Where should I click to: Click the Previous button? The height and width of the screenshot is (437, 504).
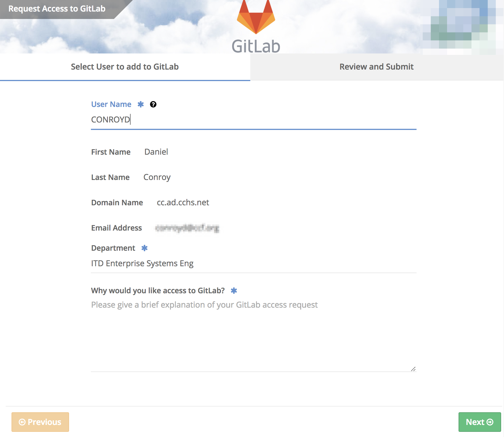(40, 422)
